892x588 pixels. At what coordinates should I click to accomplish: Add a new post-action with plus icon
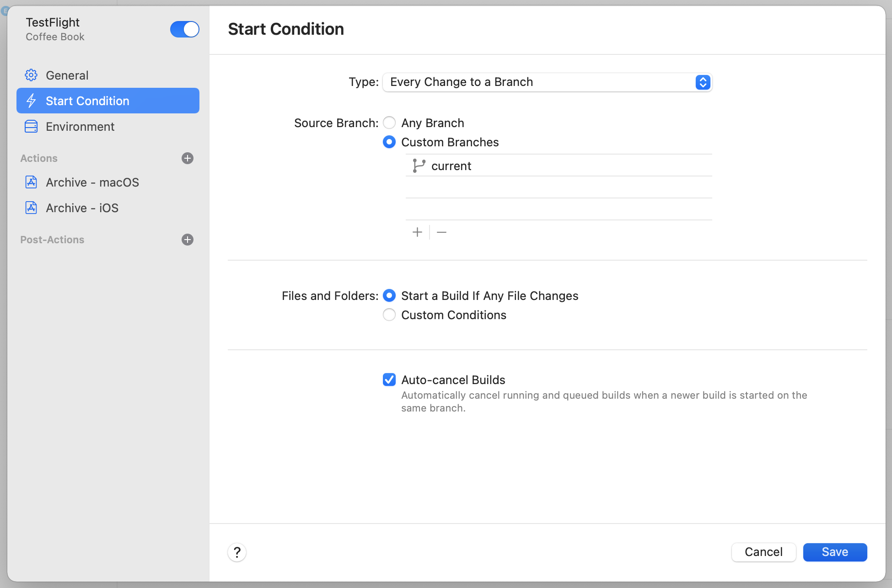click(x=188, y=240)
